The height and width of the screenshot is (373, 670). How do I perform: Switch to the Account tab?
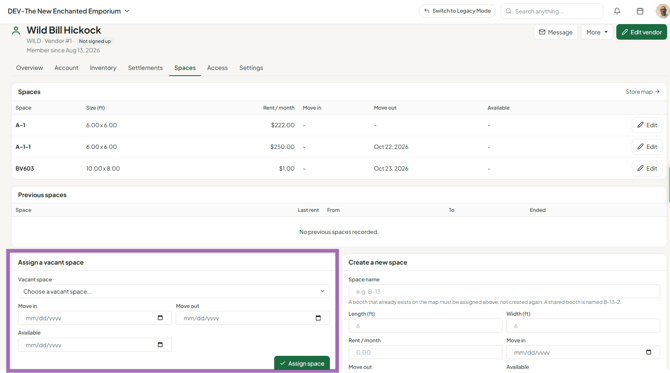66,68
